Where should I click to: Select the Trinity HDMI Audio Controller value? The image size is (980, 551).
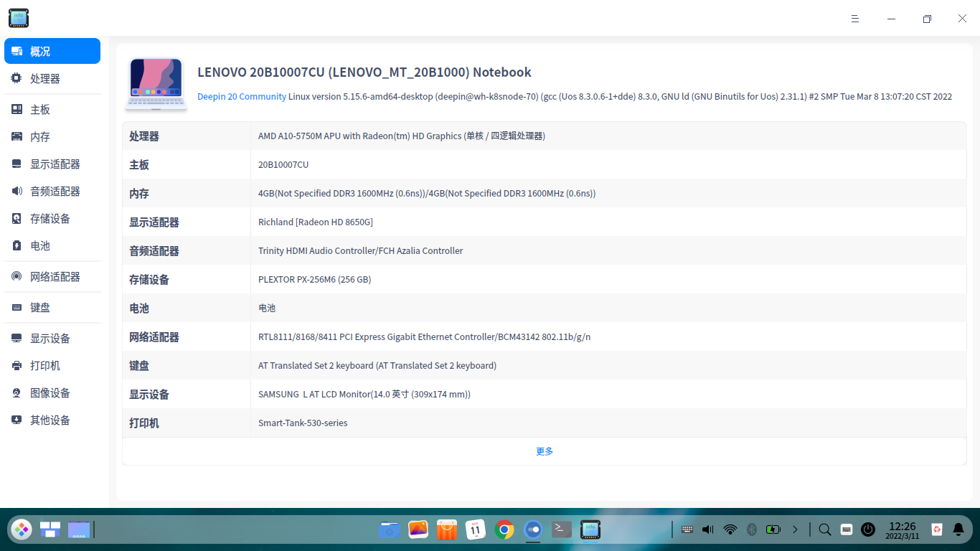pyautogui.click(x=361, y=250)
